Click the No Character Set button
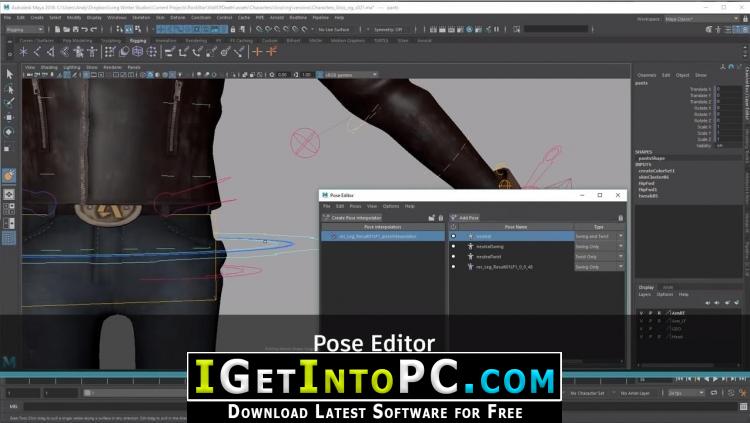 pyautogui.click(x=587, y=393)
